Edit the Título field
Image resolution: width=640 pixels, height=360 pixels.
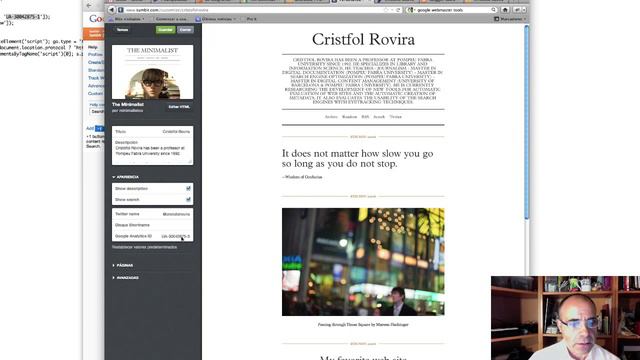[x=153, y=131]
